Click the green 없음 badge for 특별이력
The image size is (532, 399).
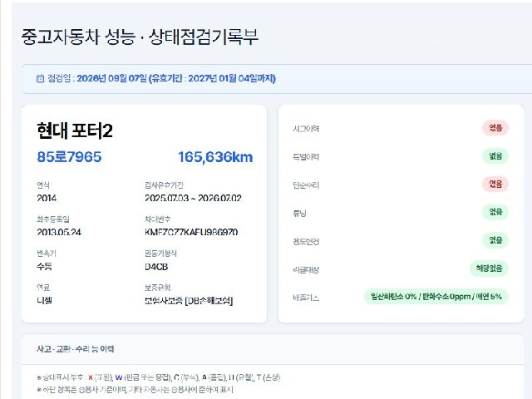(495, 156)
